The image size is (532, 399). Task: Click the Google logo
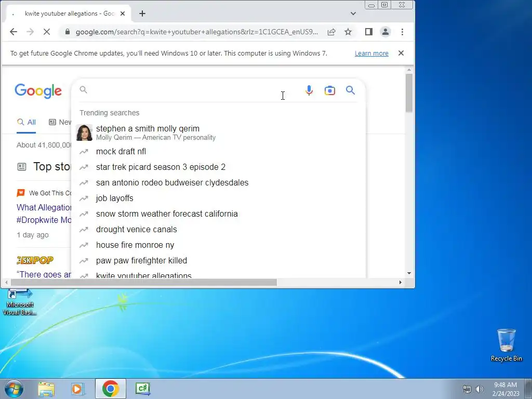(x=38, y=90)
